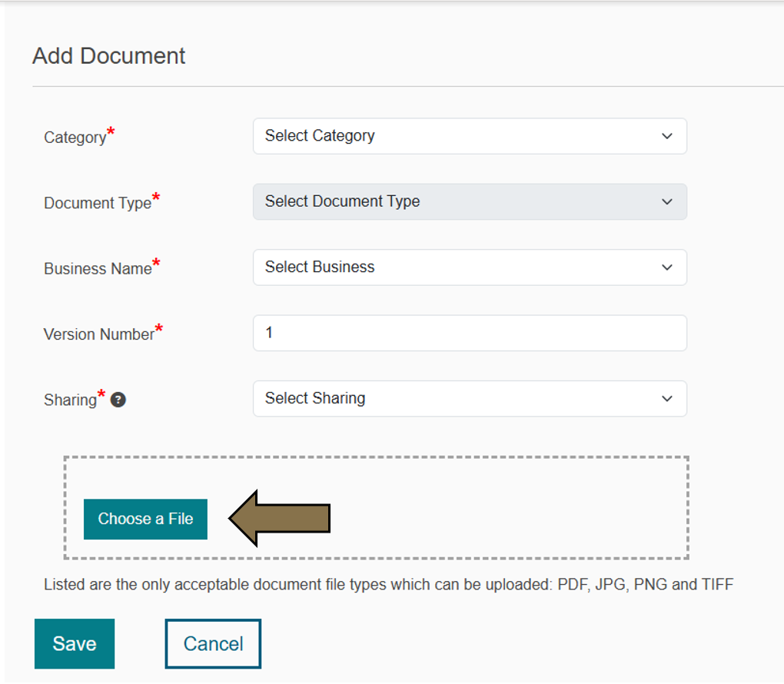The image size is (784, 684).
Task: Select the Version Number input field
Action: click(470, 333)
